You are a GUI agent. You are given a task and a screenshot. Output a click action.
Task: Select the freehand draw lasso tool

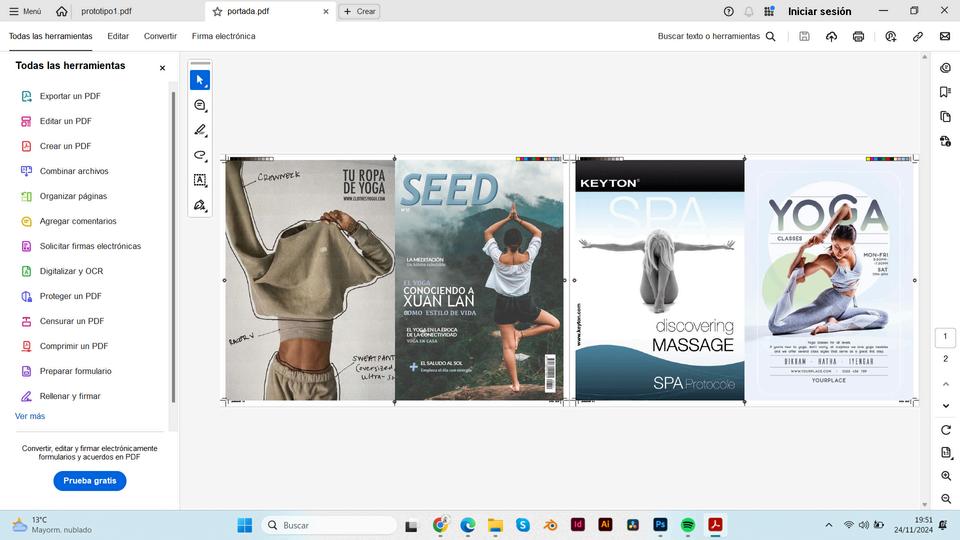(x=200, y=155)
